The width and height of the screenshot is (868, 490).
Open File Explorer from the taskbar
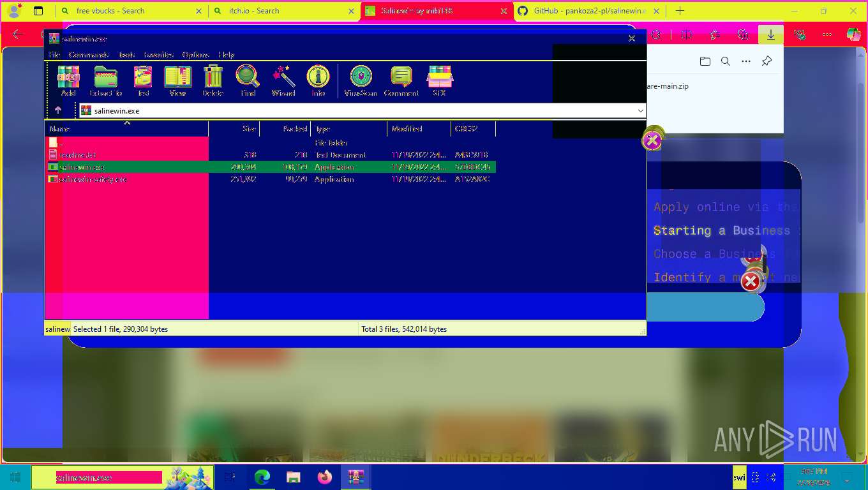[294, 477]
